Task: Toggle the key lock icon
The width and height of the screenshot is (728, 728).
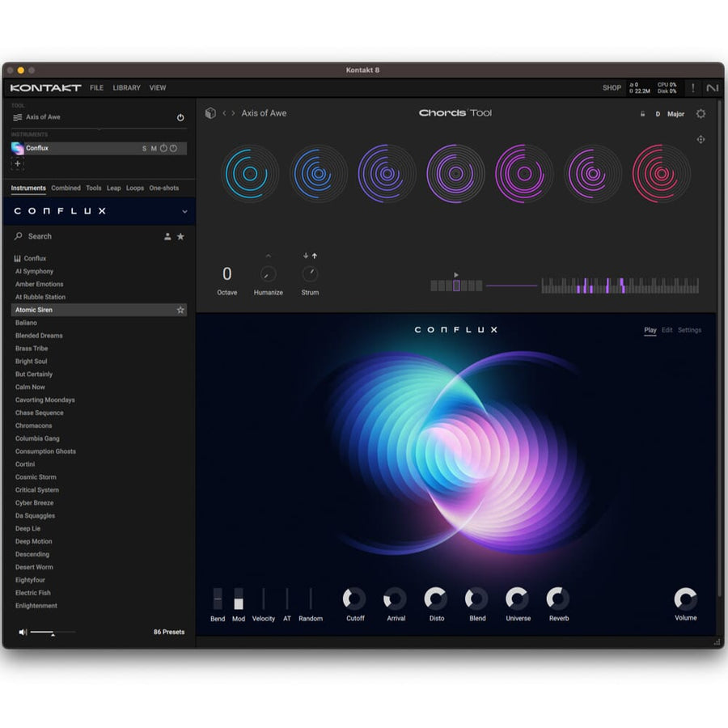Action: pos(642,114)
